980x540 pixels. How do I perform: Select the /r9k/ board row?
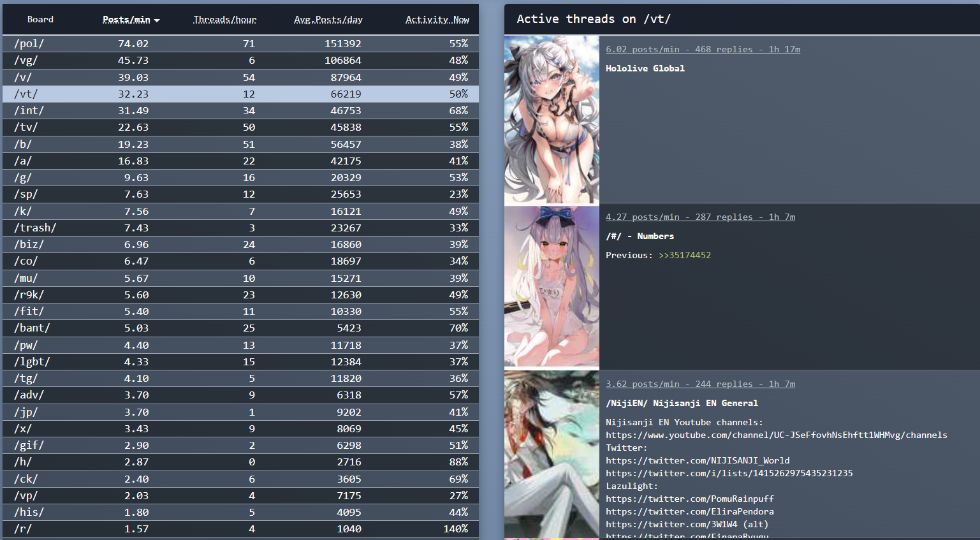240,295
